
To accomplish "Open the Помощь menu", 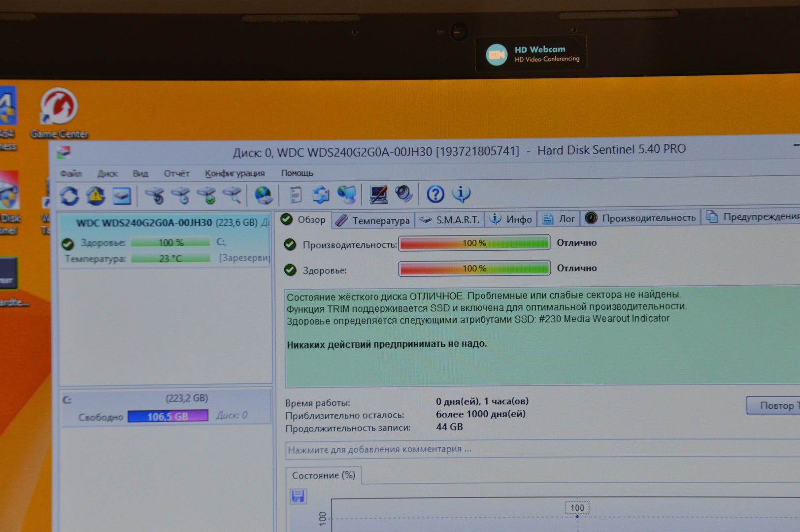I will point(297,173).
